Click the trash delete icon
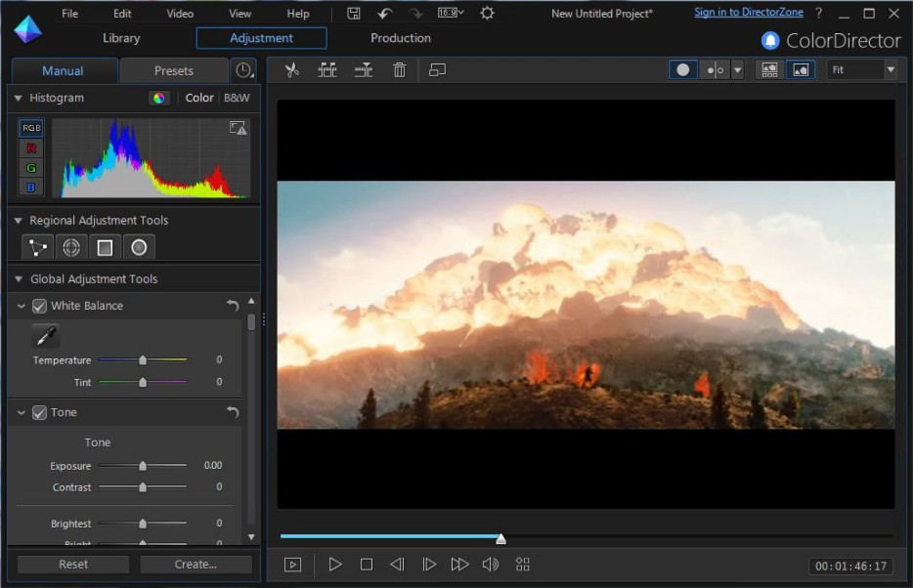This screenshot has height=588, width=913. [400, 70]
